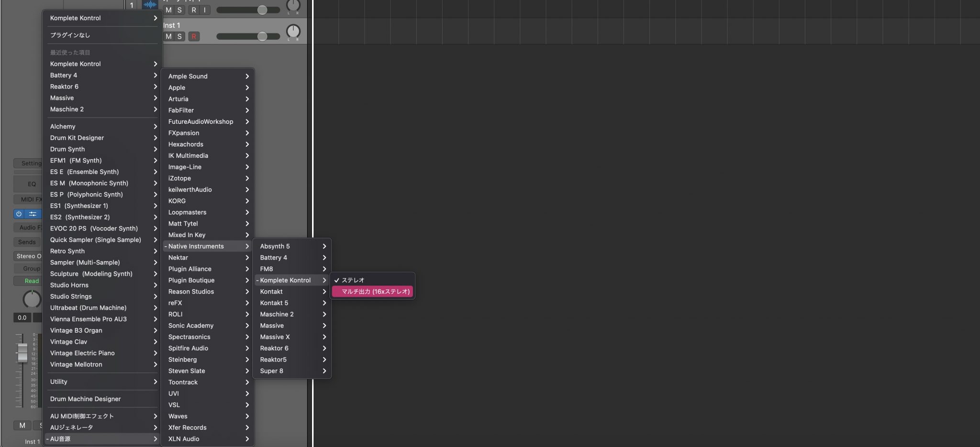Click the Read automation mode button
The width and height of the screenshot is (980, 447).
[29, 281]
